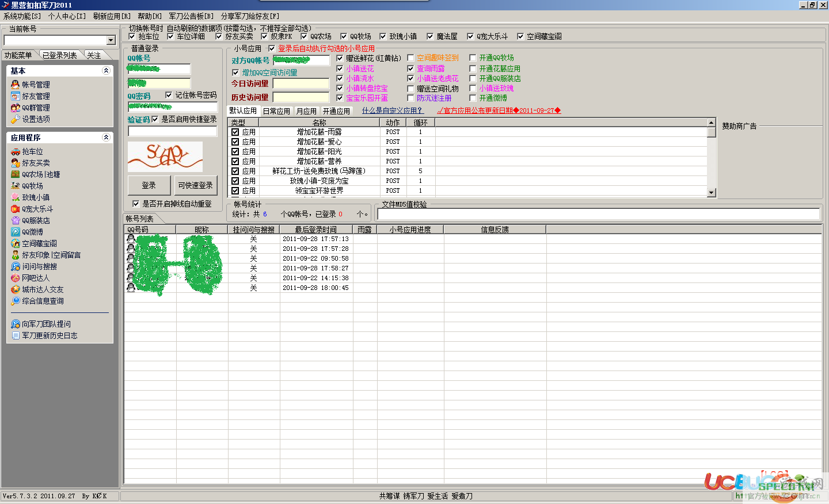The height and width of the screenshot is (504, 829).
Task: Click the QQ群管理 group icon
Action: pyautogui.click(x=16, y=108)
